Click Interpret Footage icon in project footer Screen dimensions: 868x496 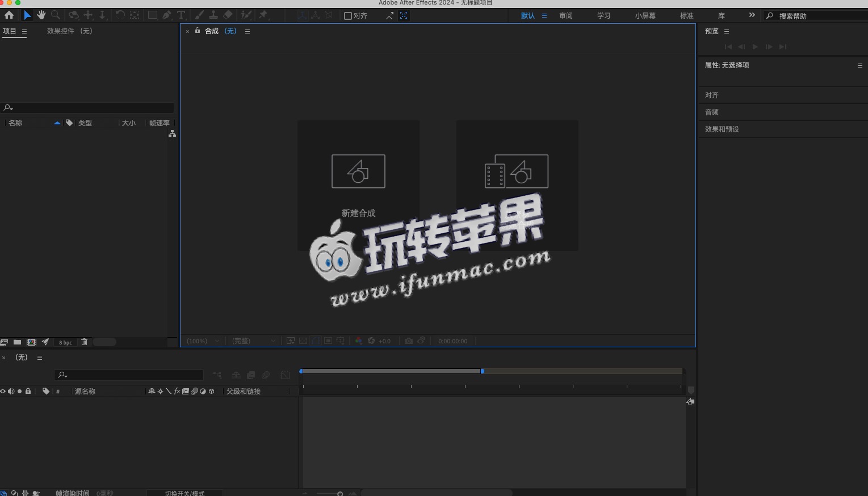point(4,342)
